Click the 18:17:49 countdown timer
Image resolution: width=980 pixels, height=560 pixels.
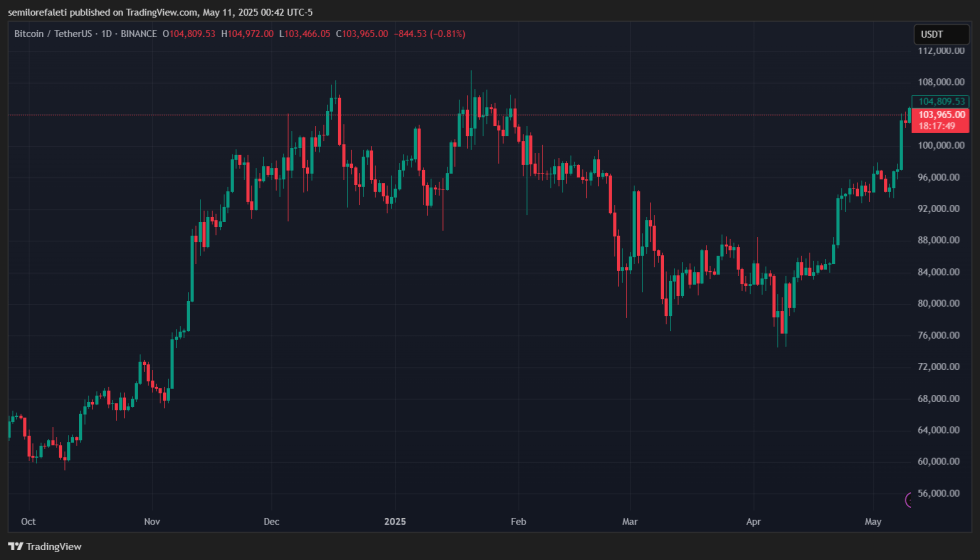point(940,126)
